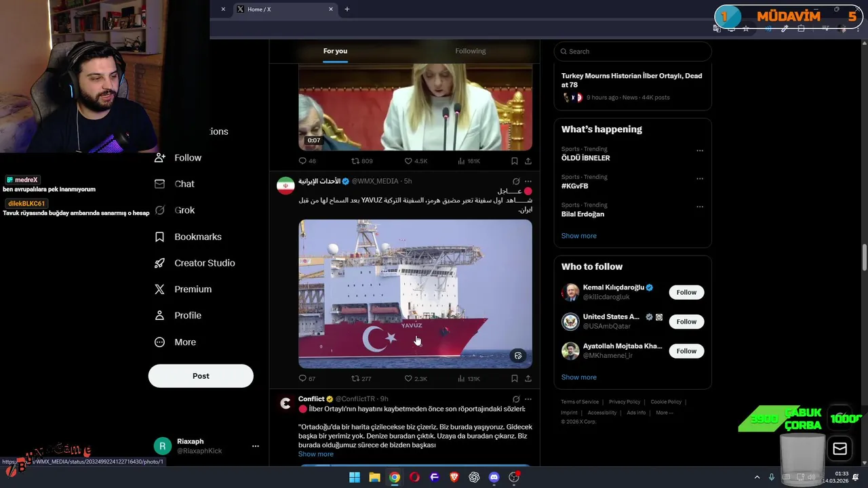Open Grok explain icon on WMX_MEDIA post
This screenshot has height=488, width=868.
[x=516, y=182]
